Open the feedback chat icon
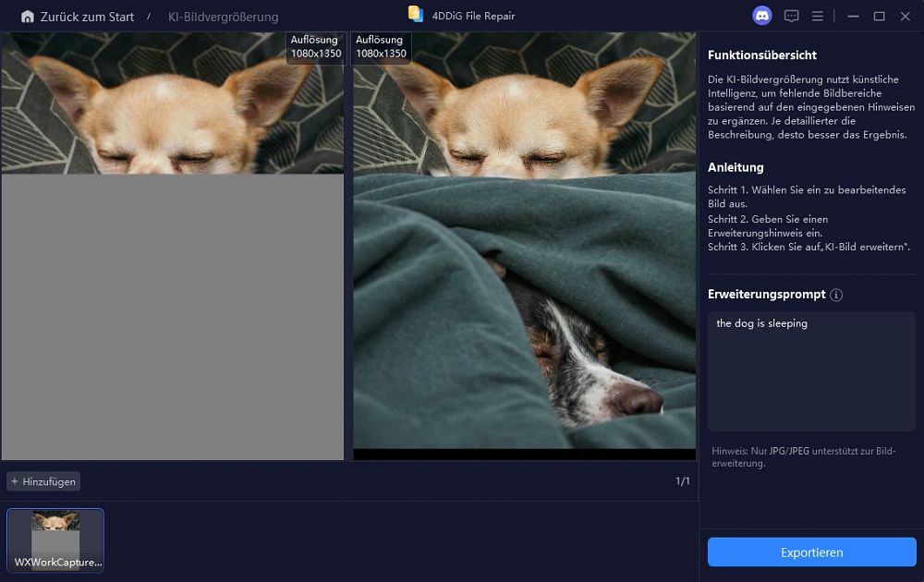 [792, 17]
